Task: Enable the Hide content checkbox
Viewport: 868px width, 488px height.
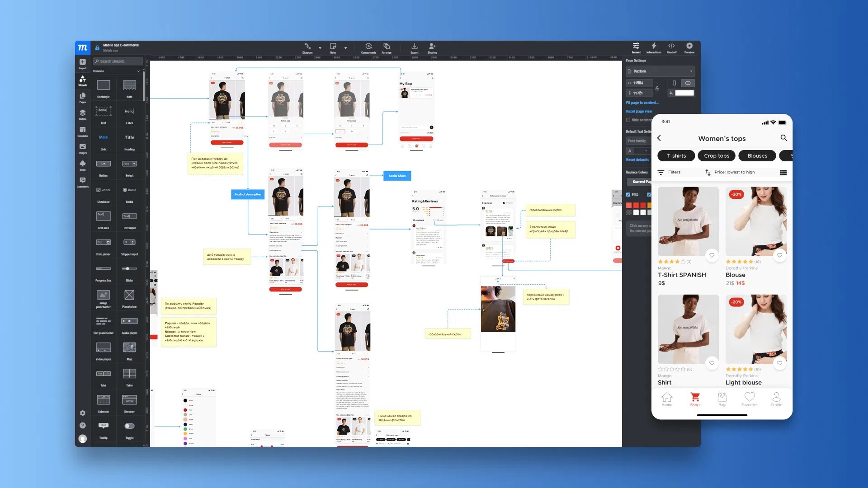Action: [x=628, y=120]
